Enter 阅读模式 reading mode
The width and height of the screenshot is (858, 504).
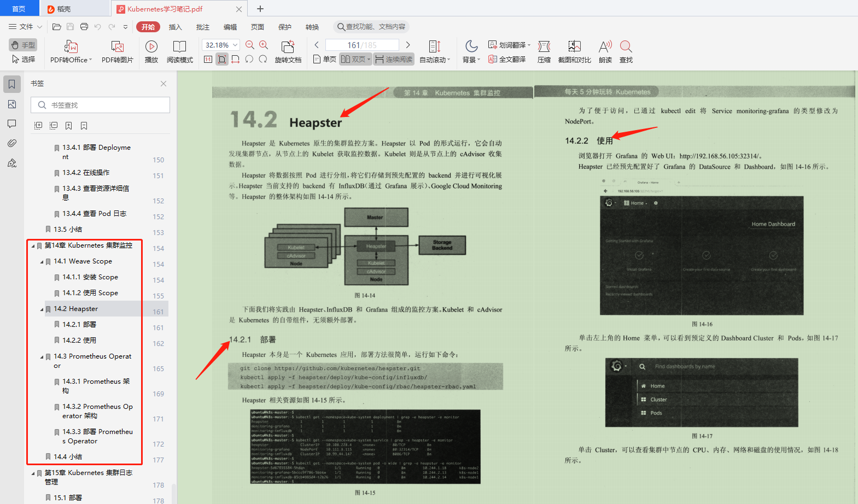pos(180,52)
